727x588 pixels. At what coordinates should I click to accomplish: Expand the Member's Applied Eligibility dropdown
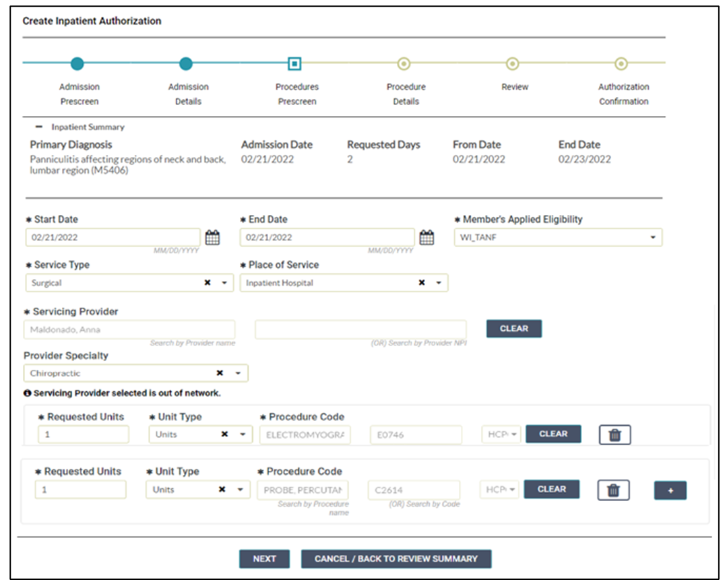(x=652, y=238)
